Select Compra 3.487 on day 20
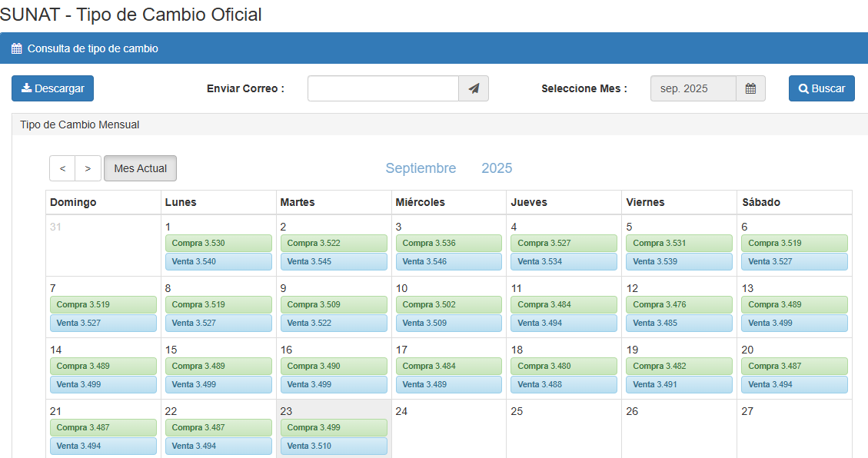Viewport: 868px width, 458px height. [794, 367]
